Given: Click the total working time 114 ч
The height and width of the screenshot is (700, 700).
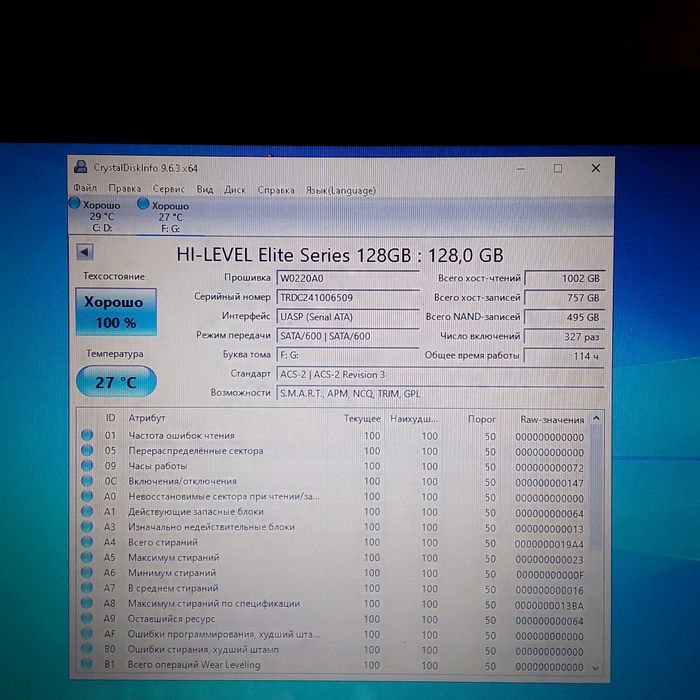Looking at the screenshot, I should [565, 356].
